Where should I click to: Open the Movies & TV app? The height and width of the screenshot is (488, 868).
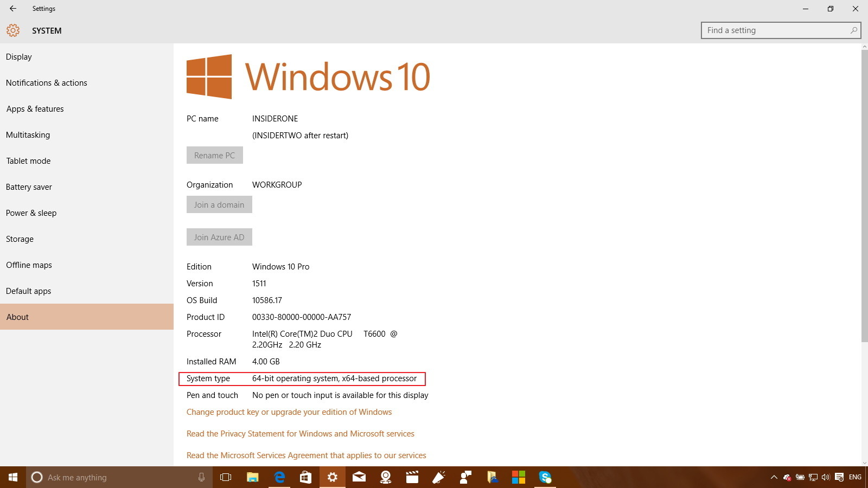pos(412,477)
